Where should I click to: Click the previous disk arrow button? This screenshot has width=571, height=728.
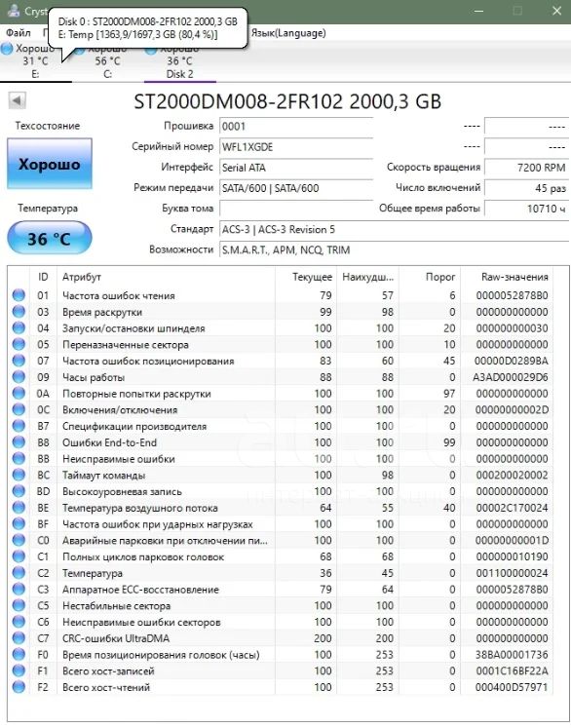(x=18, y=100)
